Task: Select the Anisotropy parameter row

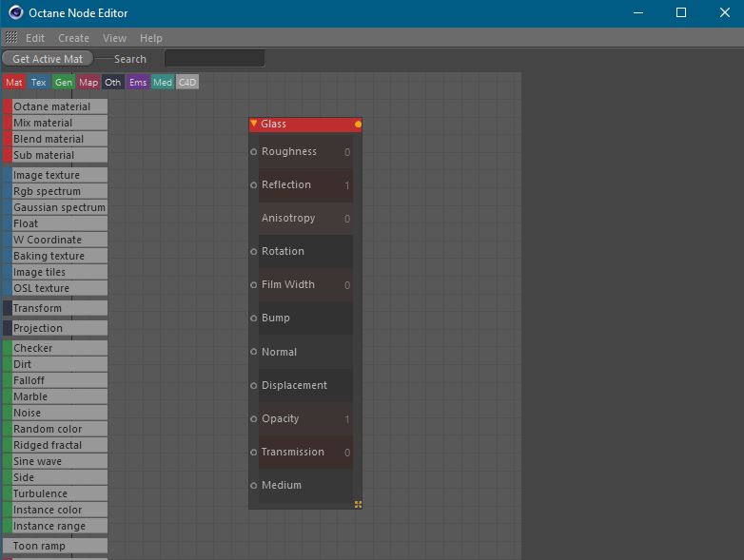Action: tap(305, 218)
